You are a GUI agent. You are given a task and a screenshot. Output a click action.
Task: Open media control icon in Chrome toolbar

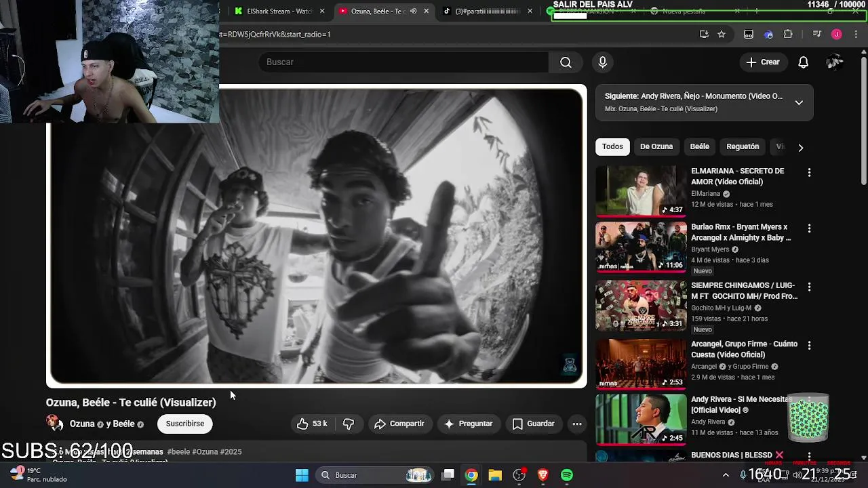817,35
